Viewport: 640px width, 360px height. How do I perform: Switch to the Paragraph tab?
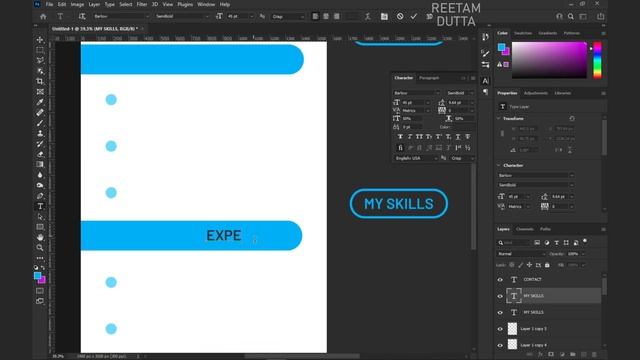coord(429,78)
